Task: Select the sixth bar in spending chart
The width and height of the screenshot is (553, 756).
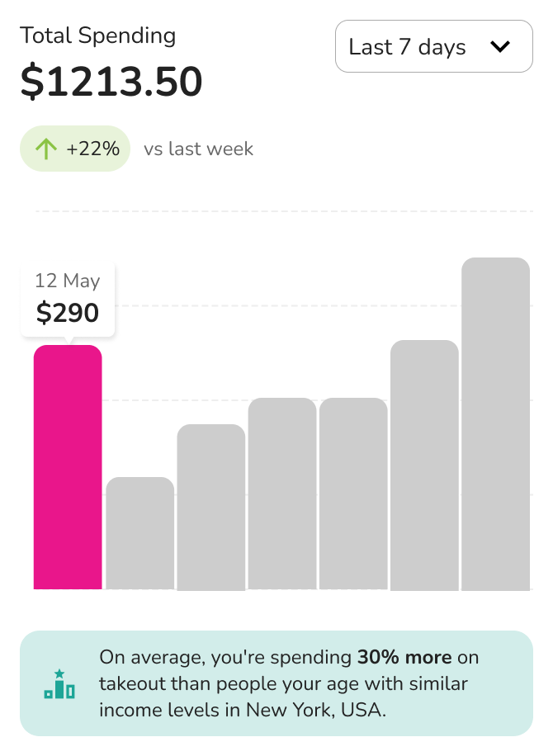Action: click(424, 465)
